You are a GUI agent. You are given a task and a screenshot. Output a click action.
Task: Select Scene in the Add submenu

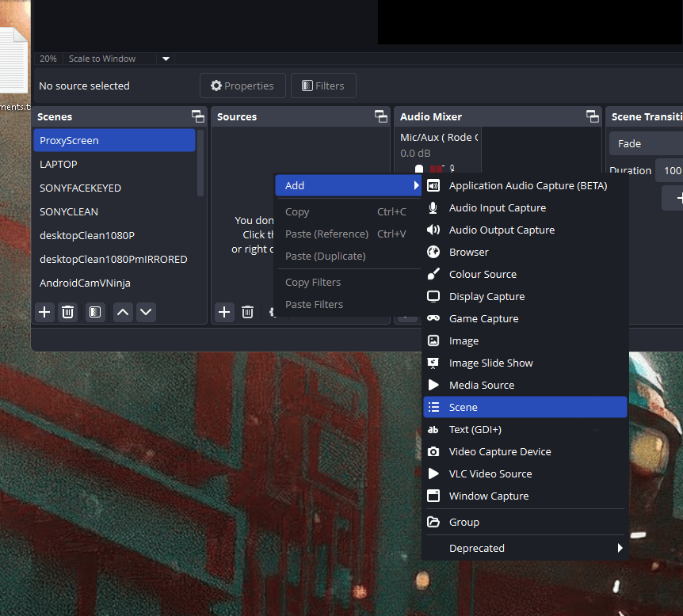click(x=525, y=407)
